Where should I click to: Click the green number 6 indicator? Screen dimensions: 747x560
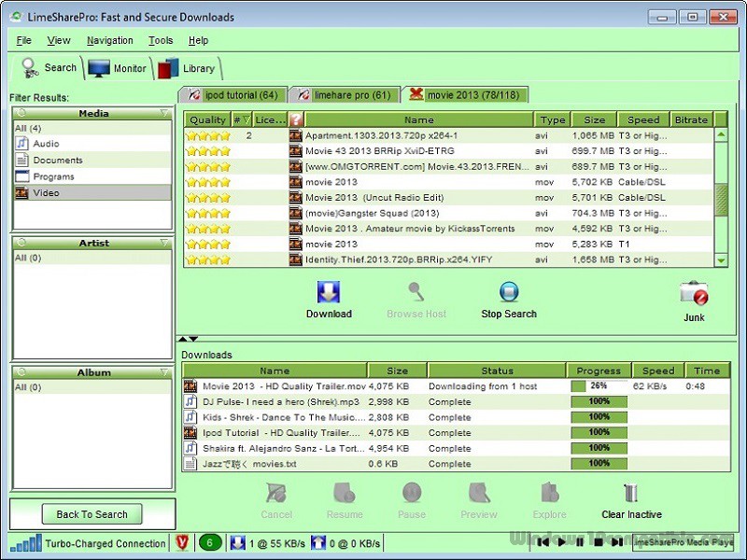[x=209, y=543]
